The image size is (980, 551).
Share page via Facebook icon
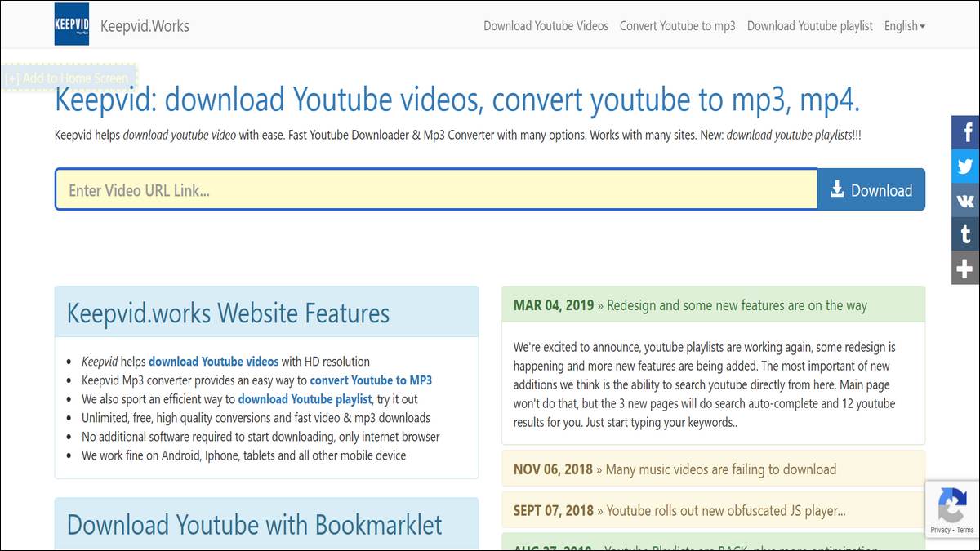965,131
